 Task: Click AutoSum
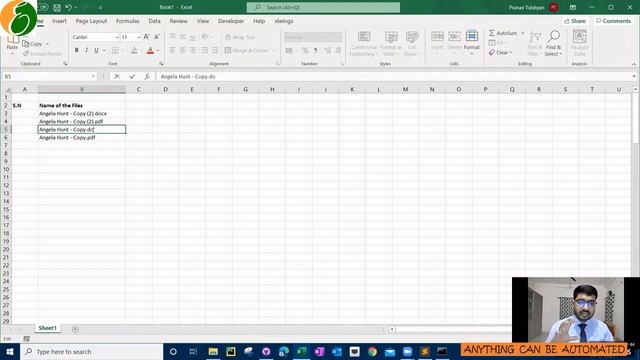point(503,33)
